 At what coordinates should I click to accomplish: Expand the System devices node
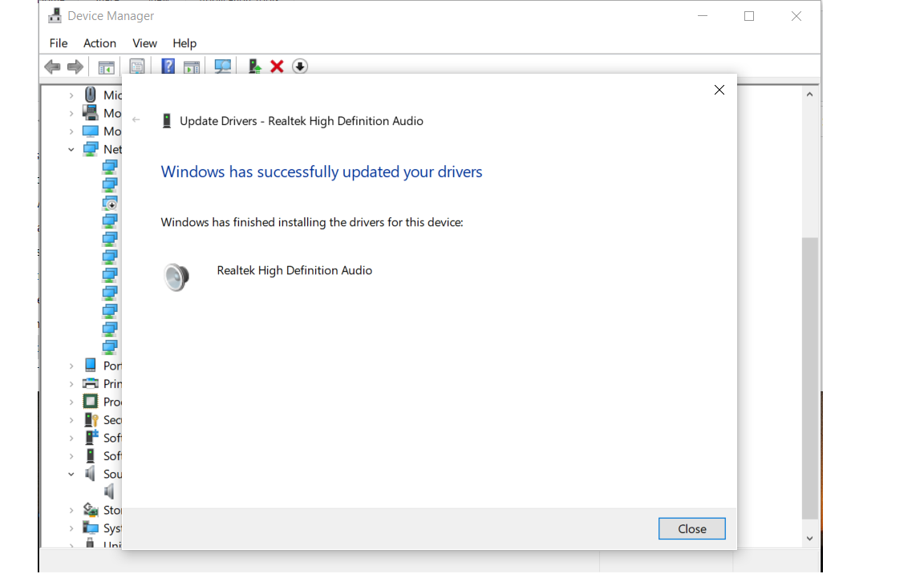point(71,528)
